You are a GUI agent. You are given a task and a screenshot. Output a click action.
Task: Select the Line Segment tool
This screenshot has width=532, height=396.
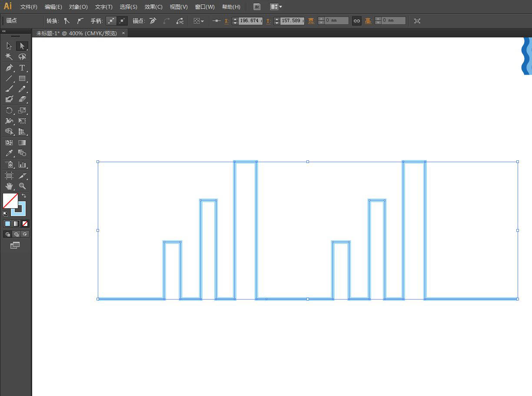click(9, 79)
